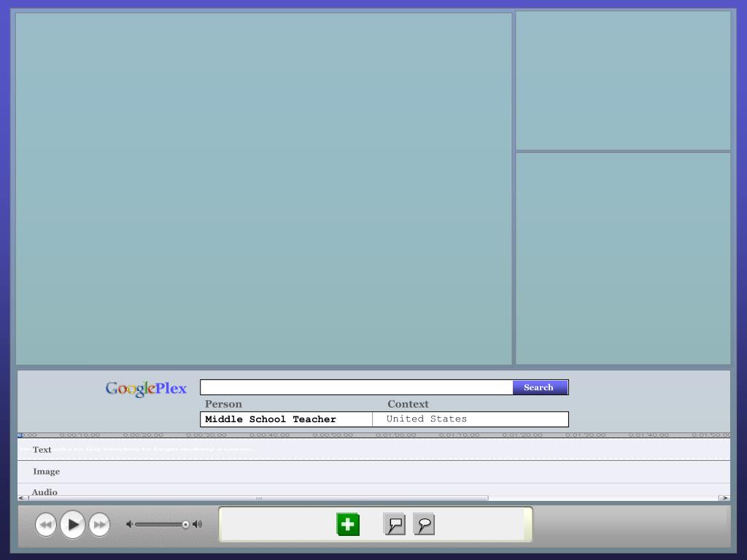Click the fast-forward button
This screenshot has width=747, height=560.
pyautogui.click(x=99, y=524)
